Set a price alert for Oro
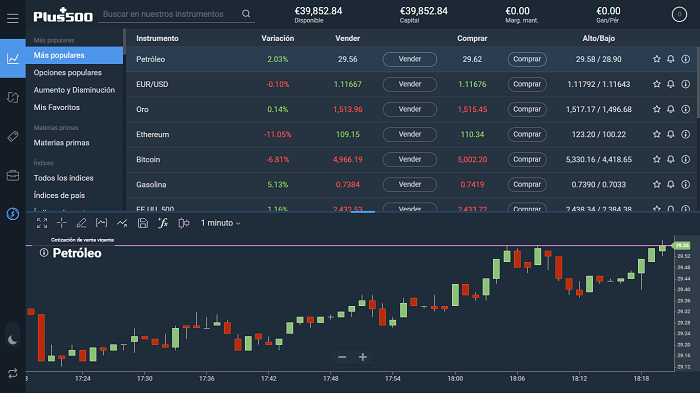This screenshot has width=700, height=393. (x=671, y=109)
